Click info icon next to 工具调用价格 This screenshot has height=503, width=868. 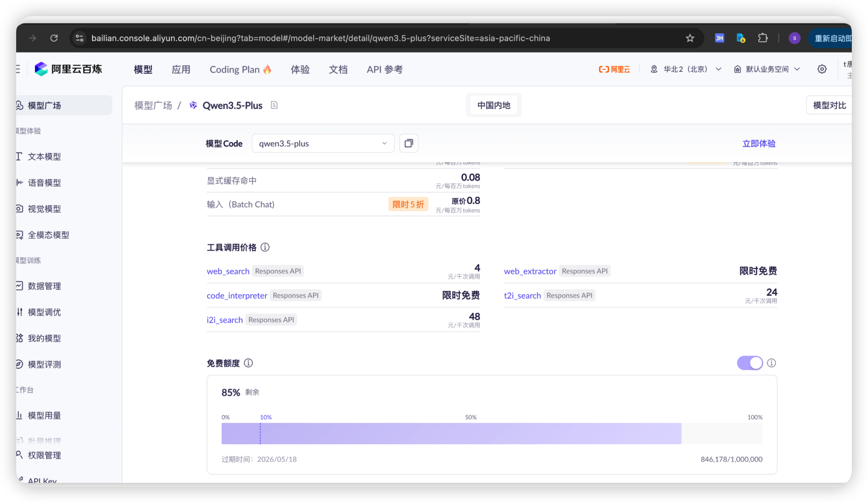click(265, 247)
